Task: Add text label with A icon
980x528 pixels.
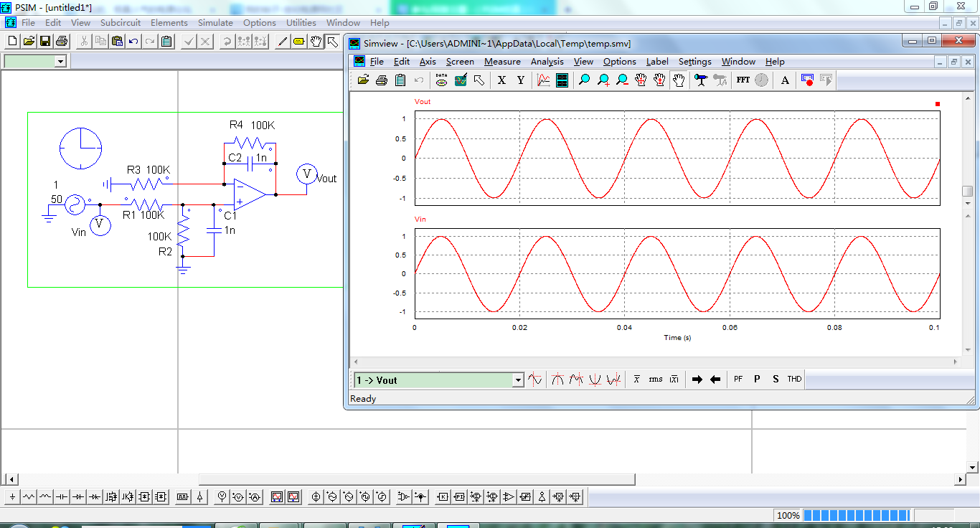Action: [x=785, y=80]
